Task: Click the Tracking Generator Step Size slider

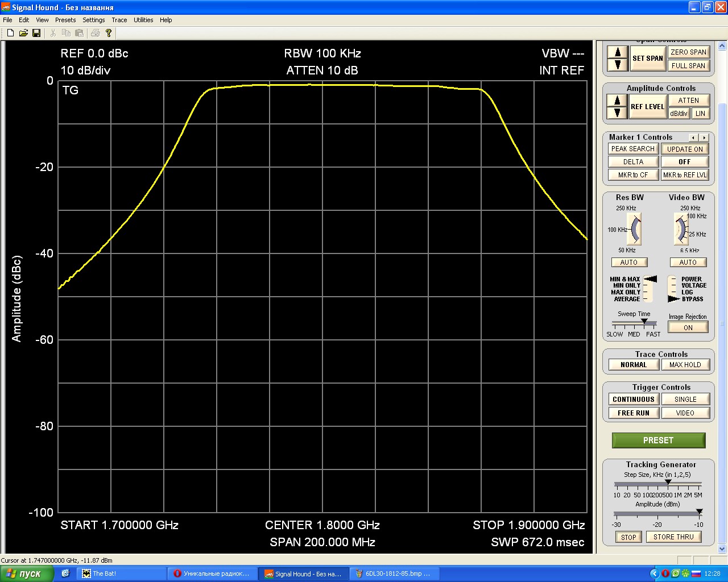Action: [657, 484]
